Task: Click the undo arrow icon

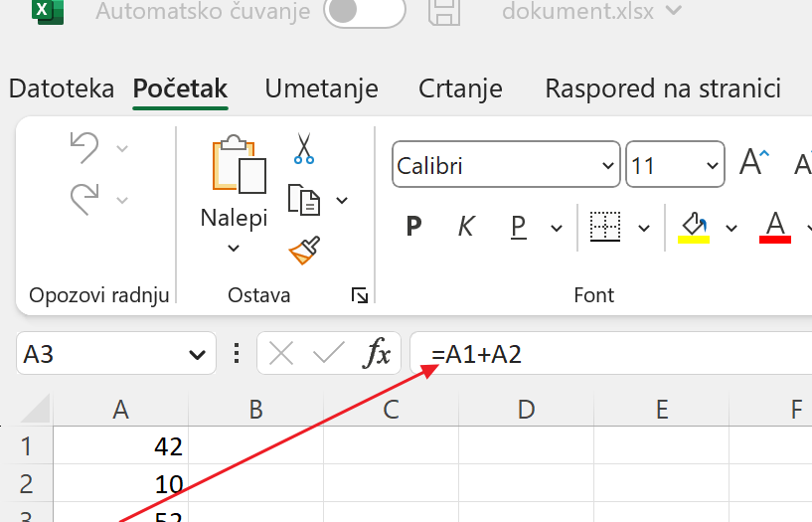Action: click(x=84, y=147)
